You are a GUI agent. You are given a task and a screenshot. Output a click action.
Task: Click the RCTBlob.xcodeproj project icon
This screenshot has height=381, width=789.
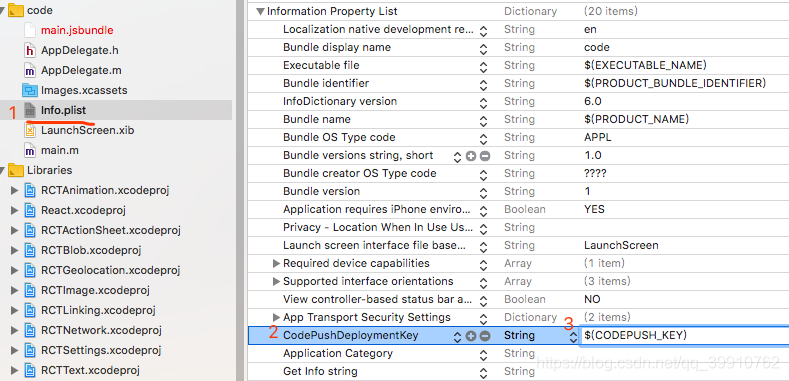[x=31, y=250]
